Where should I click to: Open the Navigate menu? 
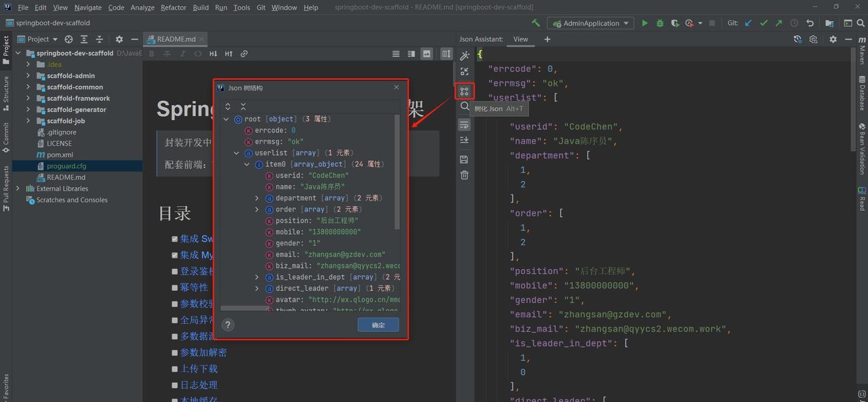coord(89,7)
